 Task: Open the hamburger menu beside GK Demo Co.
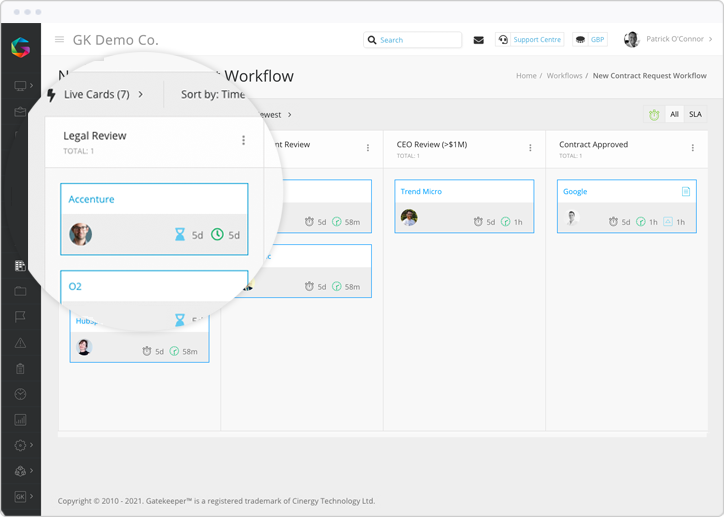click(59, 40)
